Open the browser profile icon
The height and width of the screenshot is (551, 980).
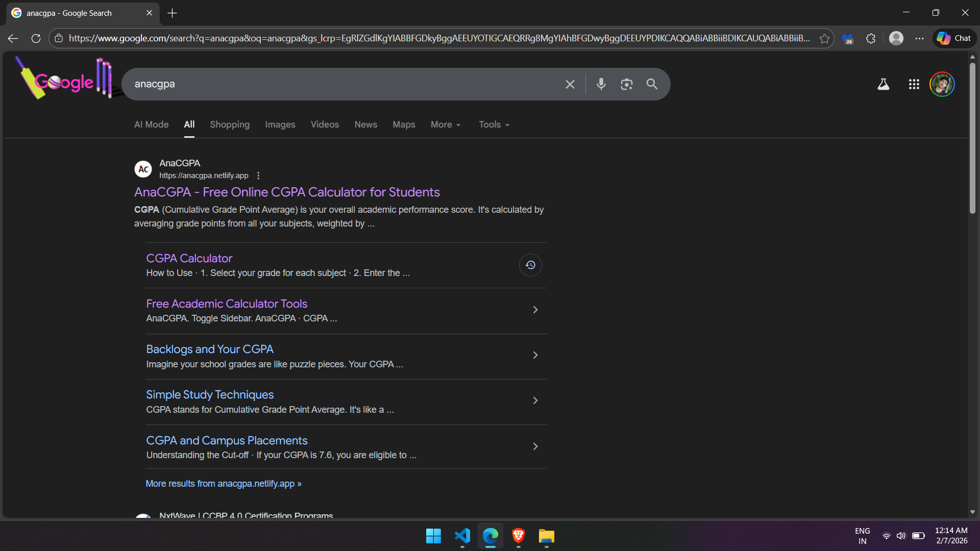click(x=896, y=38)
